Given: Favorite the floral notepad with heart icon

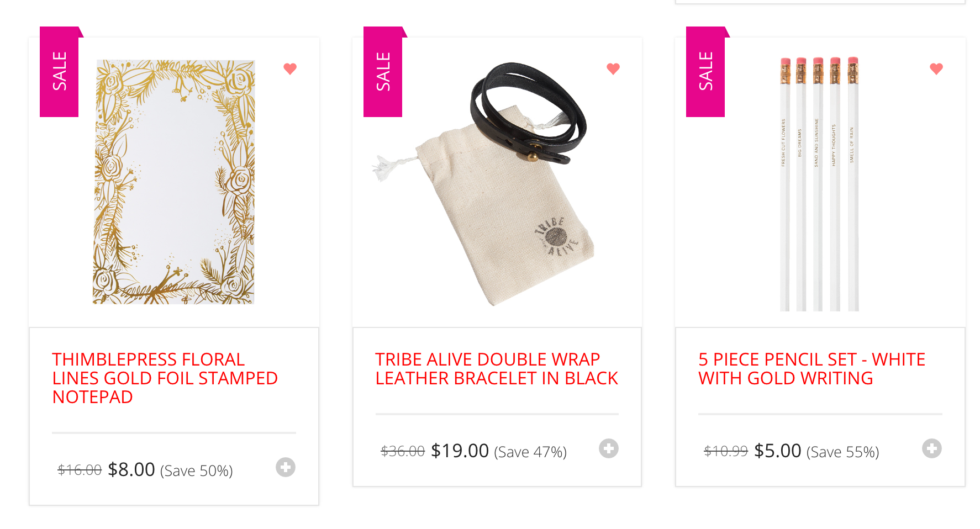Looking at the screenshot, I should [290, 68].
